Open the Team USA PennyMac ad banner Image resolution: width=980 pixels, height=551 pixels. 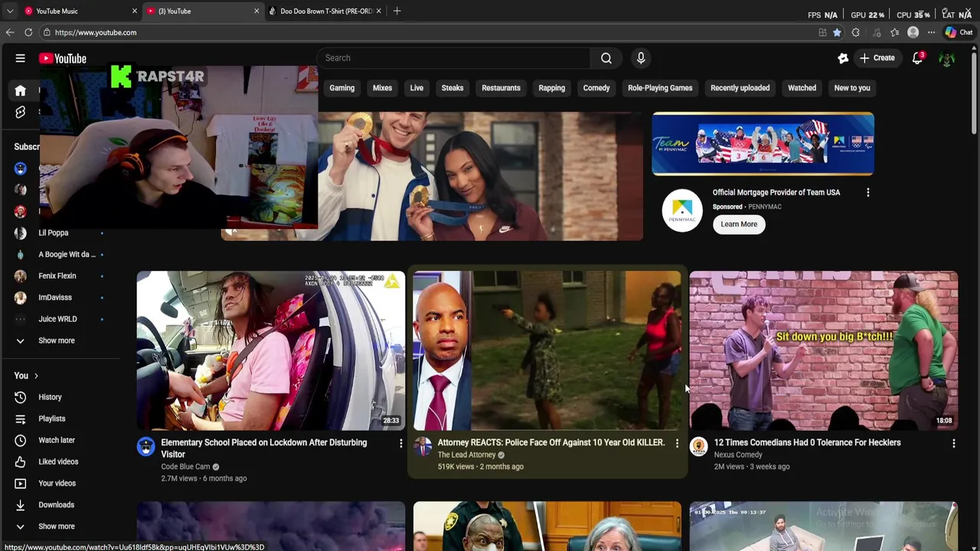763,144
